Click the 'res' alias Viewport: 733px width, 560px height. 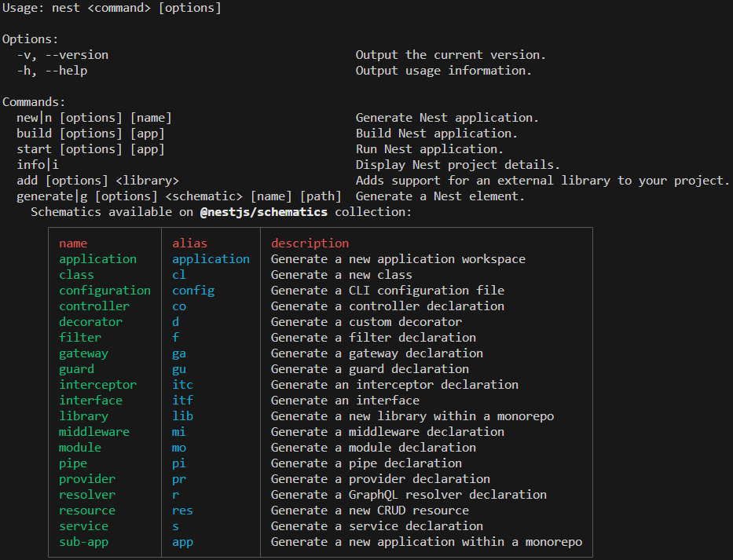point(182,511)
